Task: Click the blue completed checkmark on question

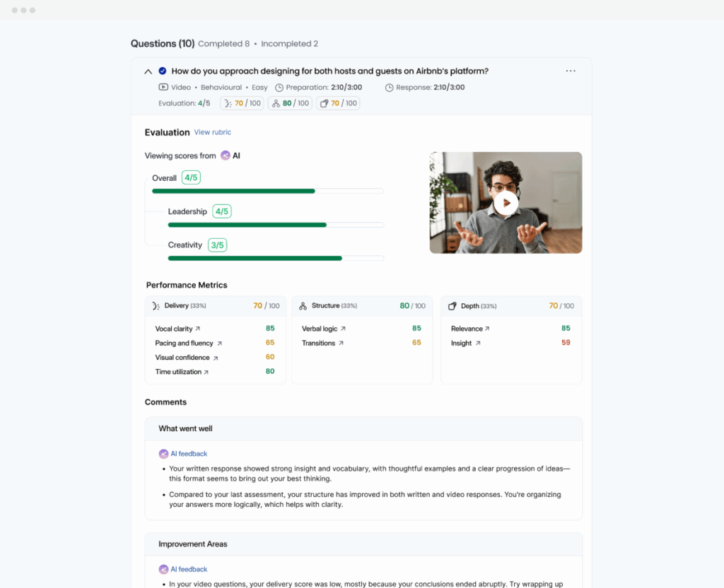Action: (x=163, y=71)
